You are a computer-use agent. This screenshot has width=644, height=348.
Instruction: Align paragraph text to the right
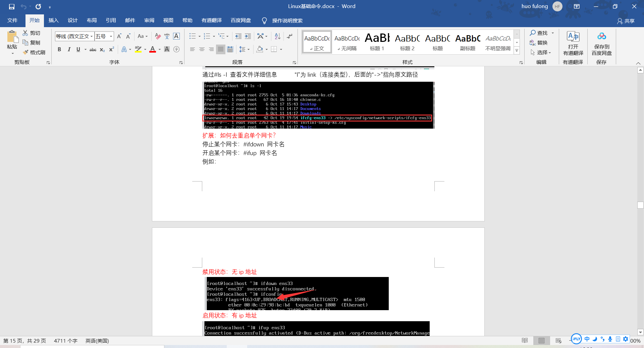pos(211,50)
